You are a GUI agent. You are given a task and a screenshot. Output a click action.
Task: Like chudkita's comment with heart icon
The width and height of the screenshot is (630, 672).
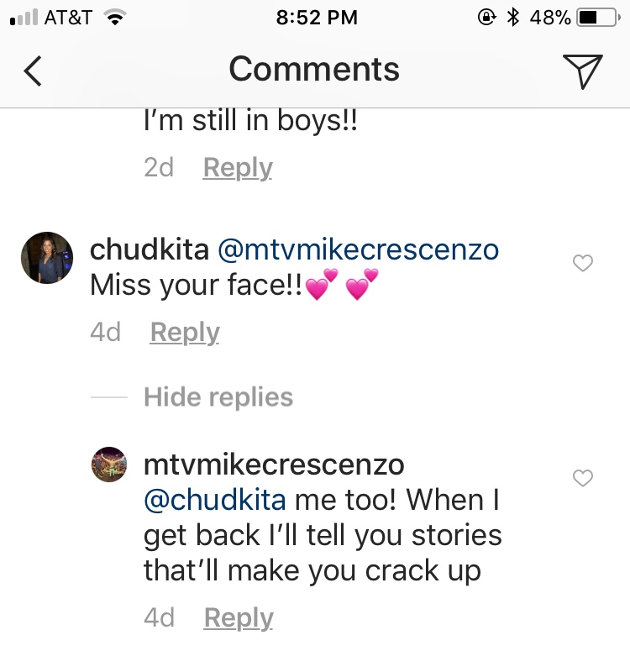pos(583,263)
